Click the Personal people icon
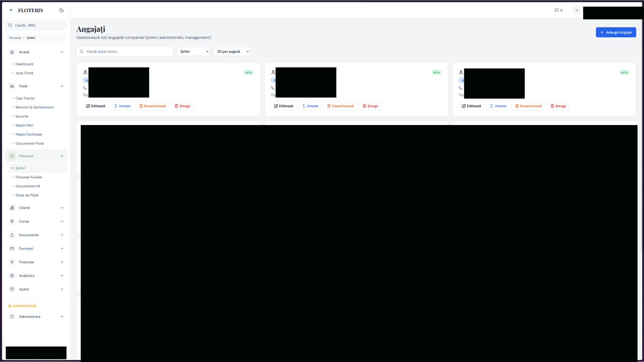The height and width of the screenshot is (362, 644). click(x=12, y=156)
